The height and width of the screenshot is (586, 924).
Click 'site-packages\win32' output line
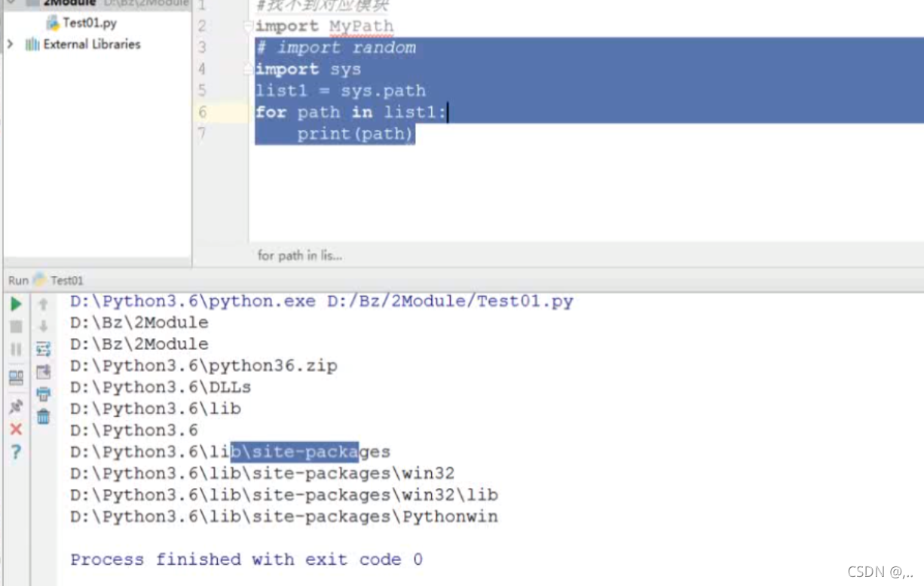[262, 474]
